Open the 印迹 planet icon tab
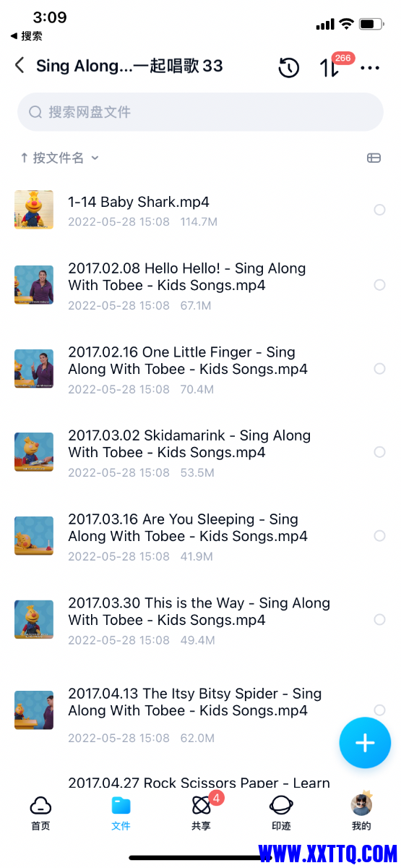 tap(281, 812)
